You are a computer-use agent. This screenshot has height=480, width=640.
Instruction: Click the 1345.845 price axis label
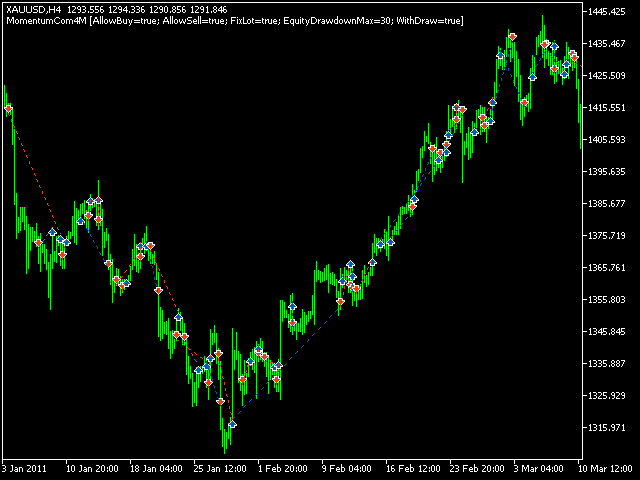[x=607, y=332]
